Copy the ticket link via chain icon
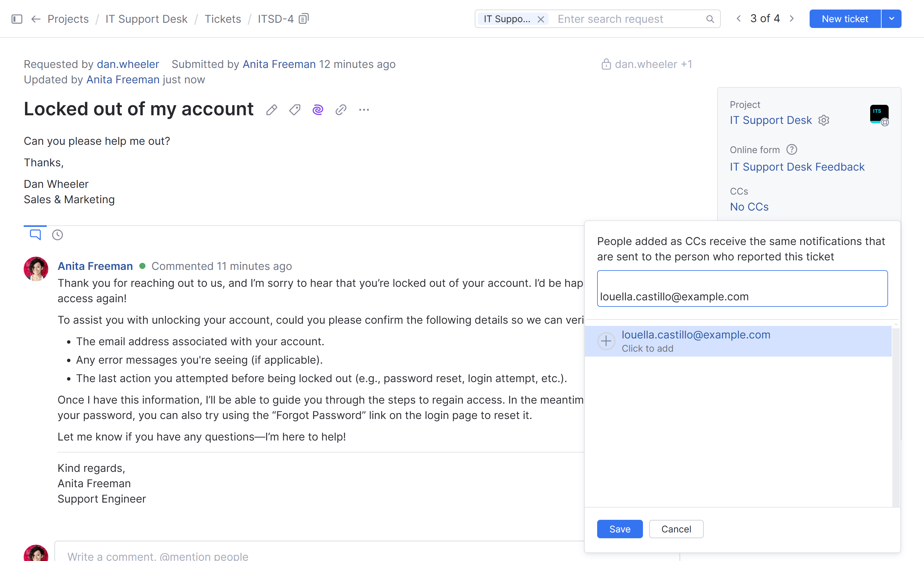 (340, 109)
